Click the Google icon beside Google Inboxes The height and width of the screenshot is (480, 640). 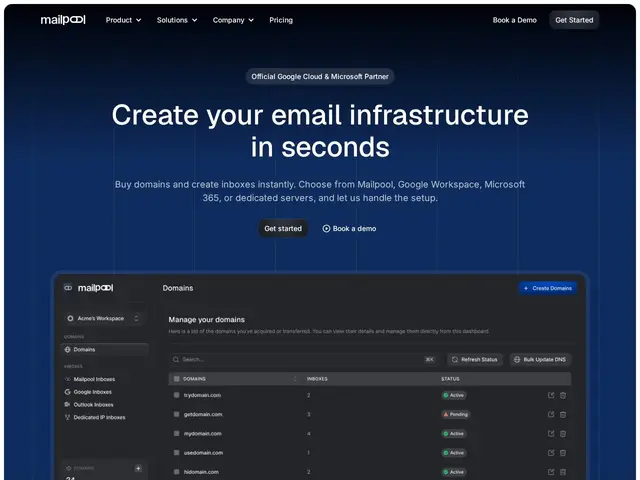67,392
